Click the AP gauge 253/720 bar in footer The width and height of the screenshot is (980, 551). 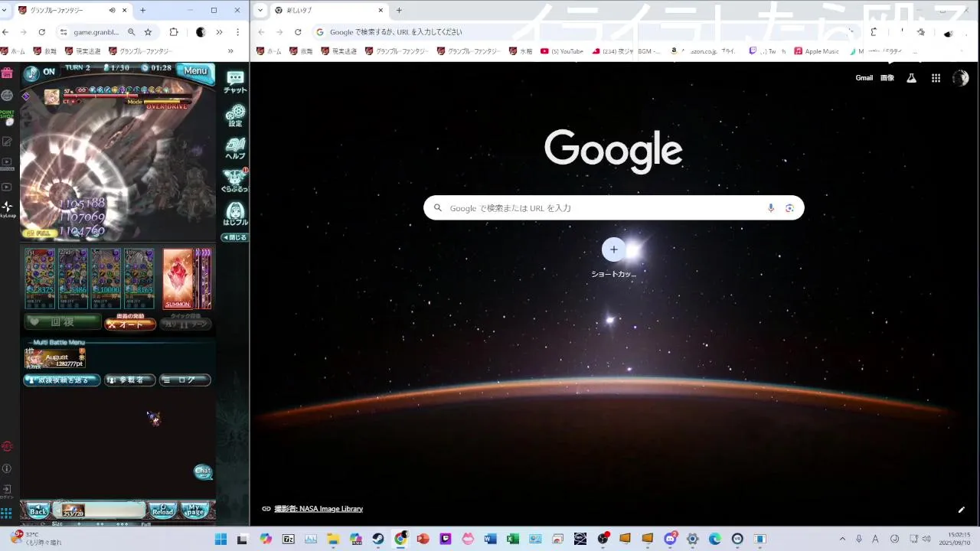pos(100,510)
